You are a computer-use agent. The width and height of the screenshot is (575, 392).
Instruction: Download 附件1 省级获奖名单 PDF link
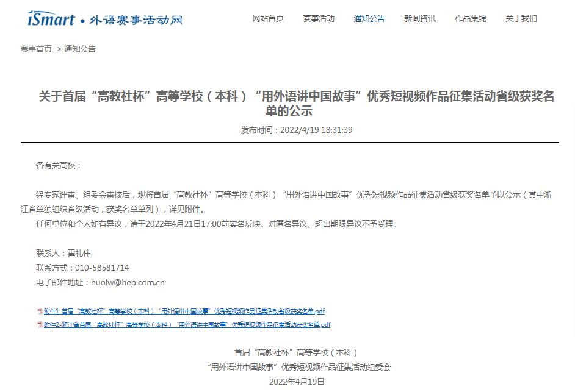(184, 311)
